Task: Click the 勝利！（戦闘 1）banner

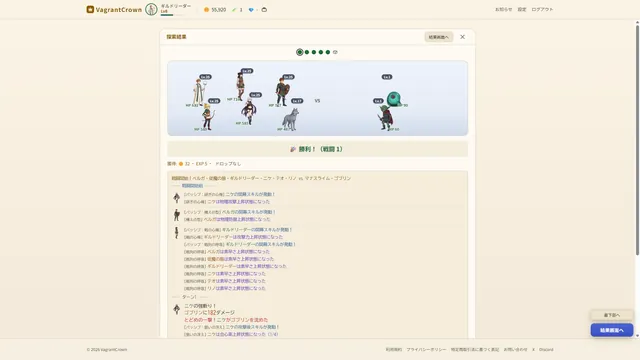Action: [x=317, y=149]
